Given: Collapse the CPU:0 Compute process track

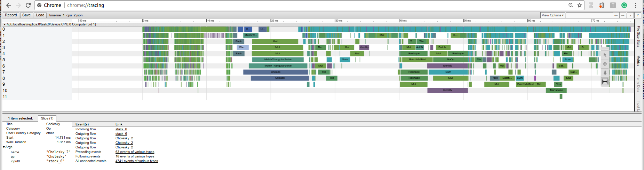Looking at the screenshot, I should [5, 24].
